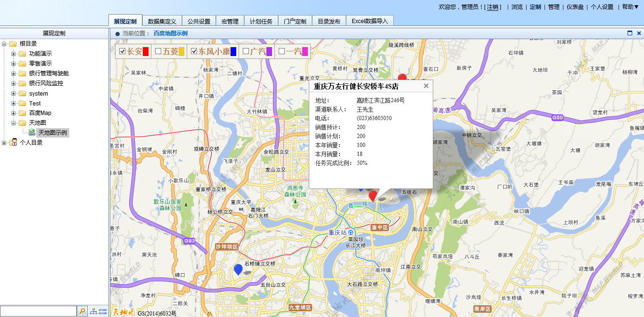Go to the 宏管理 tab
Viewport: 644px width, 317px height.
[x=230, y=21]
